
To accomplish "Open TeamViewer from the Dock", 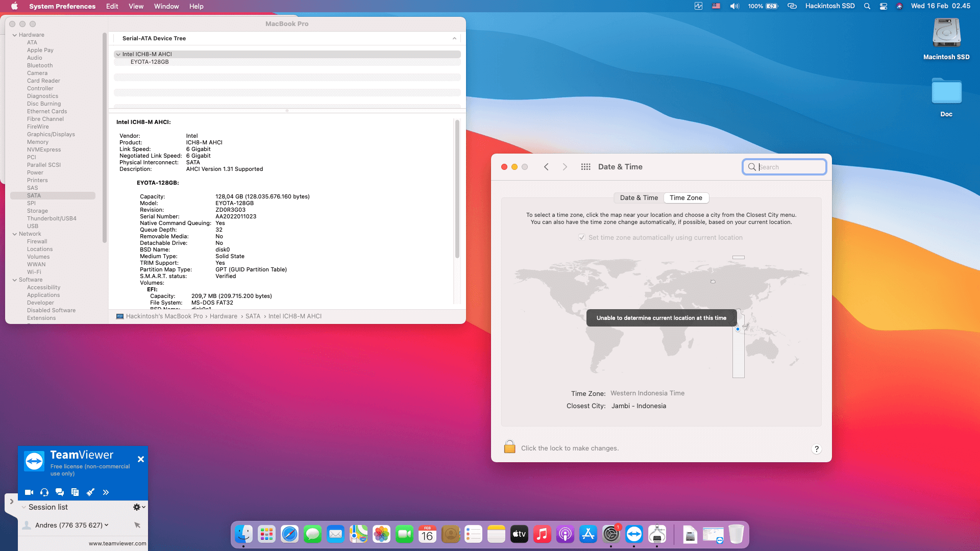I will [x=634, y=534].
